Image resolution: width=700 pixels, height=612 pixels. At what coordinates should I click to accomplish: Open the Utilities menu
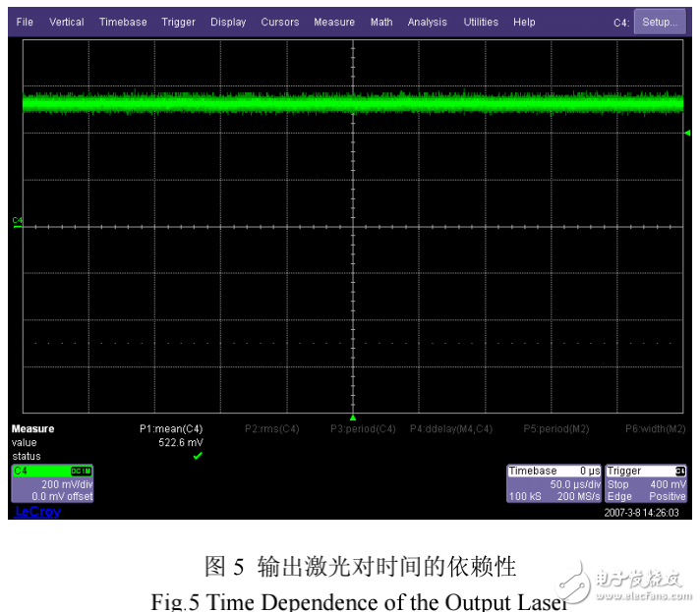481,22
